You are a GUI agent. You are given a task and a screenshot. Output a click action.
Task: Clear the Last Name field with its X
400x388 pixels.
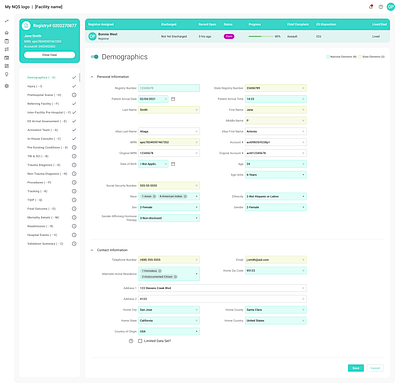[197, 110]
